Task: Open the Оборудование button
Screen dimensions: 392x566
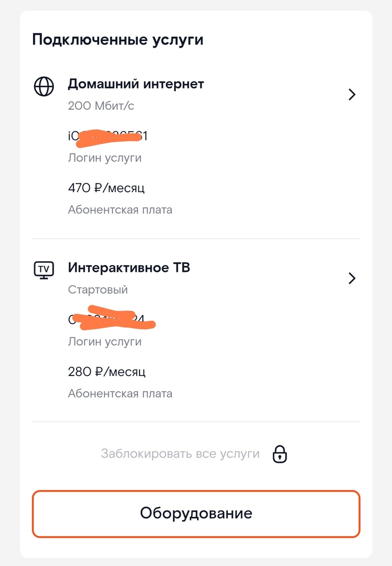Action: [x=196, y=513]
